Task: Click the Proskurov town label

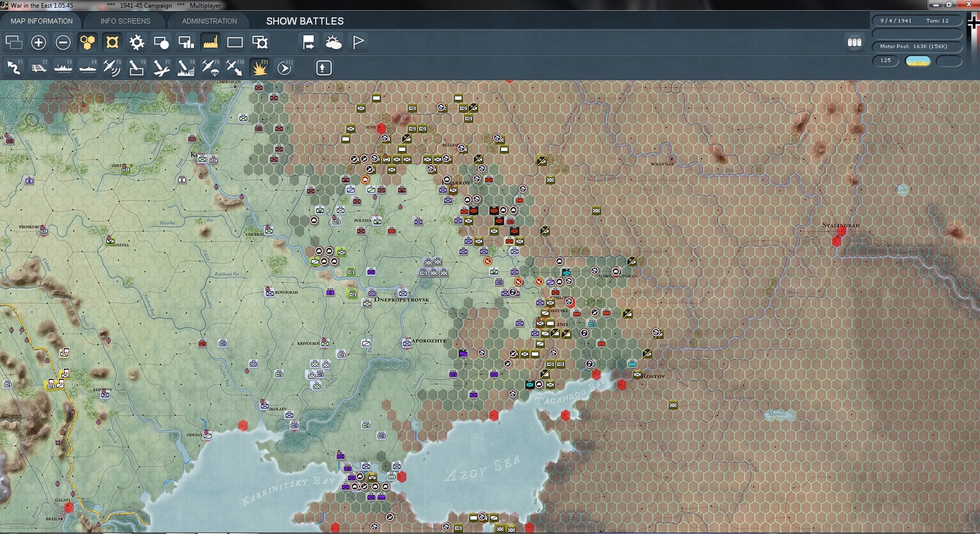Action: pos(30,227)
